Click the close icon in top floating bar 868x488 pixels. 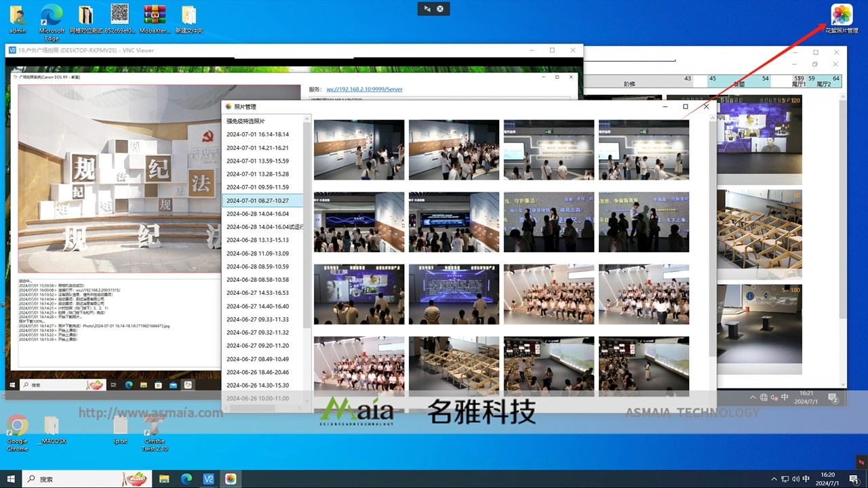pyautogui.click(x=440, y=9)
